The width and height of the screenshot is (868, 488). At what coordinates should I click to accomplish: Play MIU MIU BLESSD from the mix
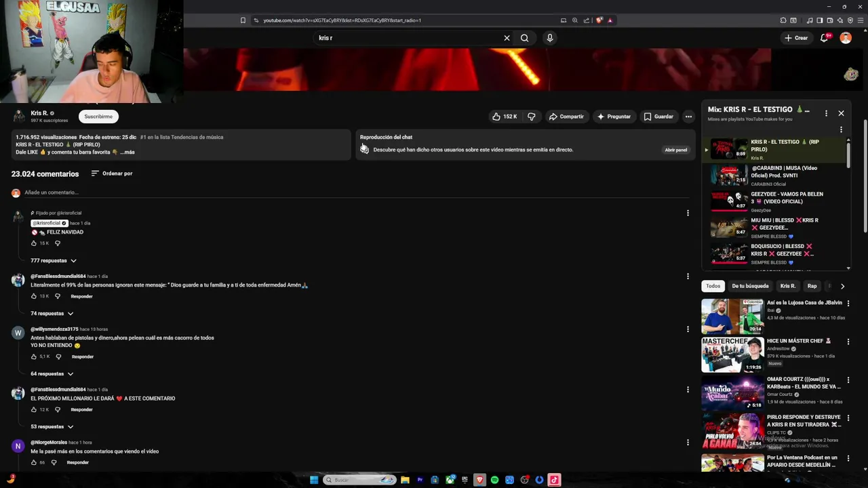(775, 228)
